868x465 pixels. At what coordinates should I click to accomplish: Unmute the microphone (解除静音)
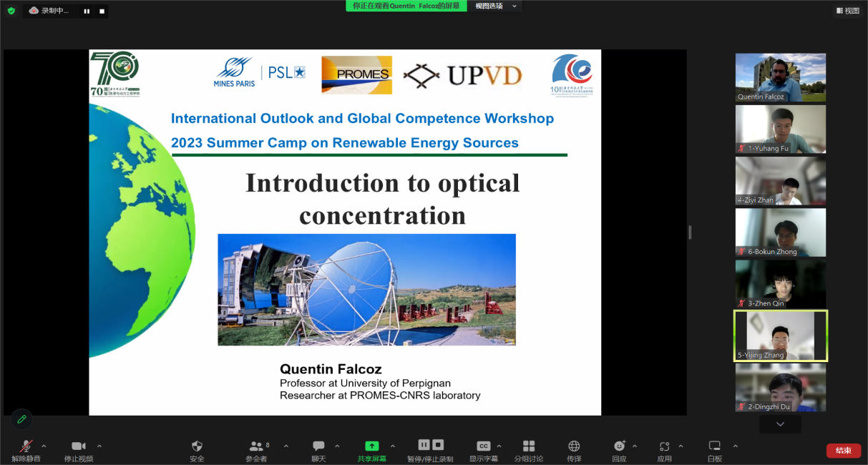(x=26, y=446)
